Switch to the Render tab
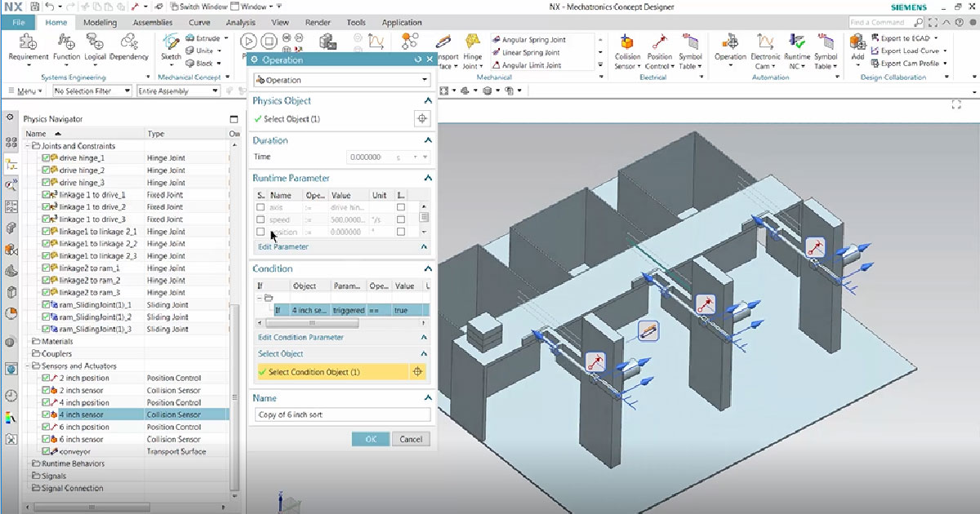980x514 pixels. coord(318,22)
